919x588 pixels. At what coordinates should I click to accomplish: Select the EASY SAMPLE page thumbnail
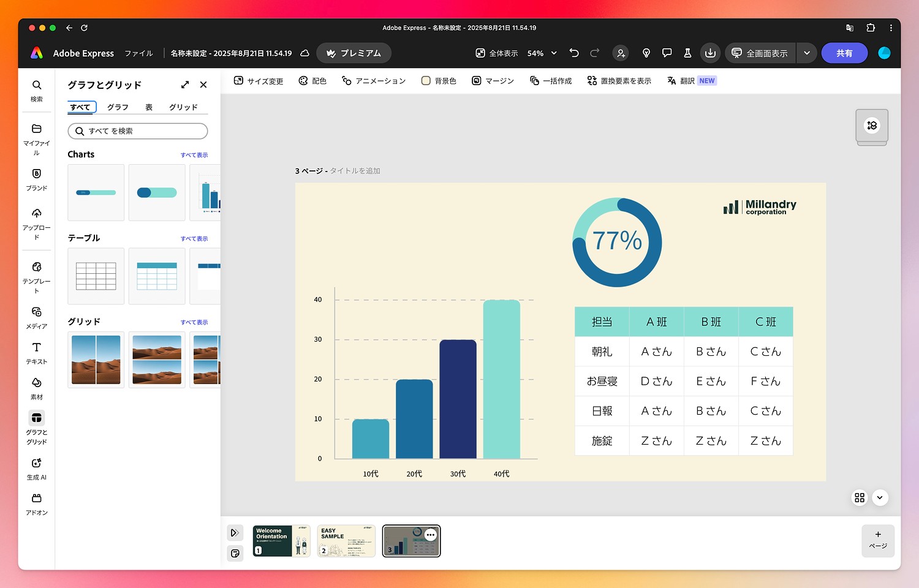pos(346,541)
